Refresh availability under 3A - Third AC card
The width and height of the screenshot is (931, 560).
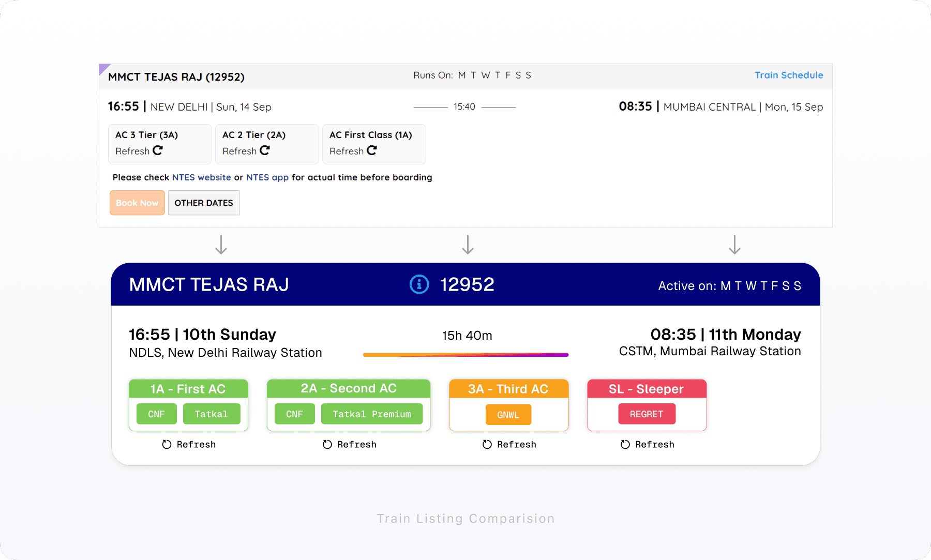pos(509,445)
